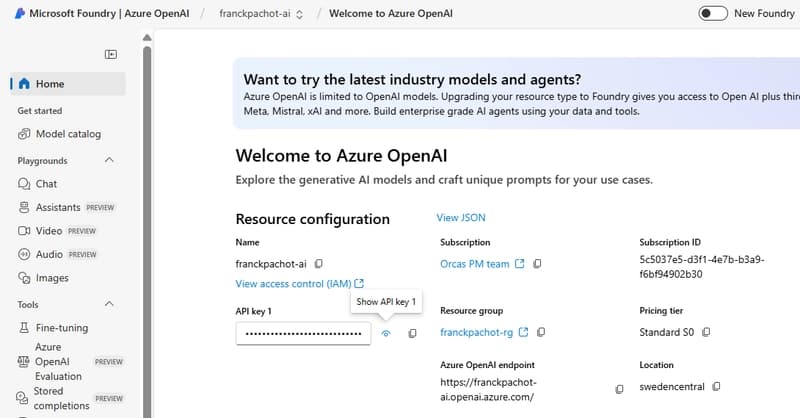Collapse the Tools section
800x418 pixels.
pyautogui.click(x=109, y=304)
